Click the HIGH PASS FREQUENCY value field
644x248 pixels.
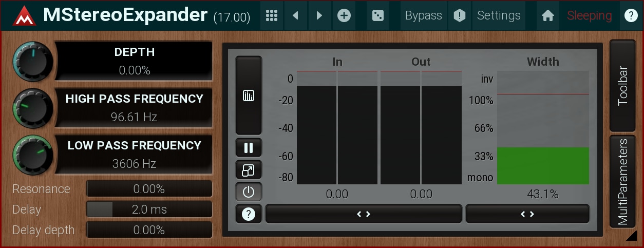(x=134, y=108)
